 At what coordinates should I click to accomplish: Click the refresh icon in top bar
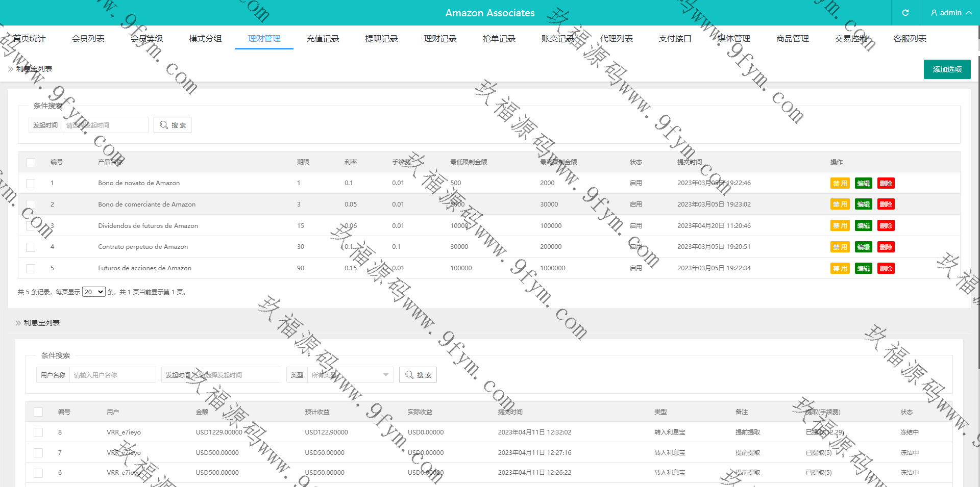(905, 13)
